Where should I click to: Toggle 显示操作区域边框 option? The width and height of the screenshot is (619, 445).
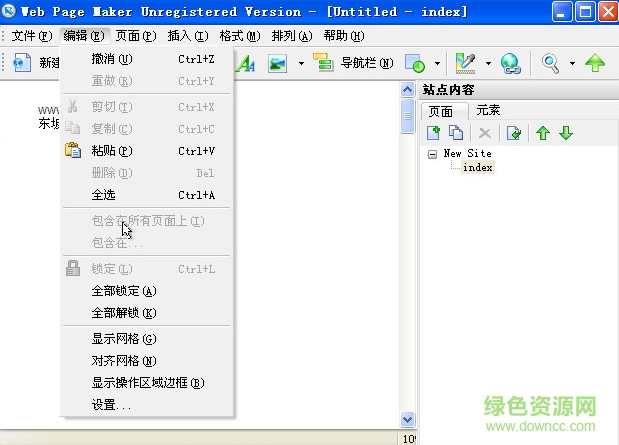pos(147,383)
